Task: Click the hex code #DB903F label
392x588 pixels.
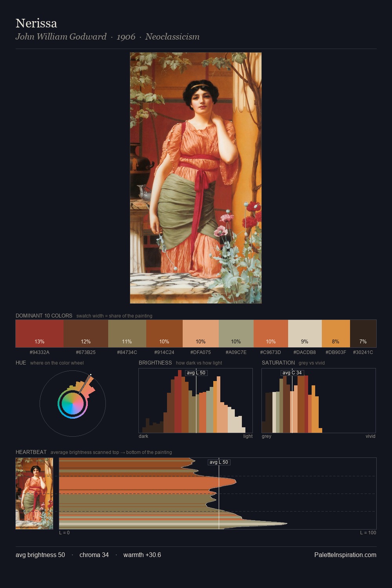Action: tap(336, 352)
